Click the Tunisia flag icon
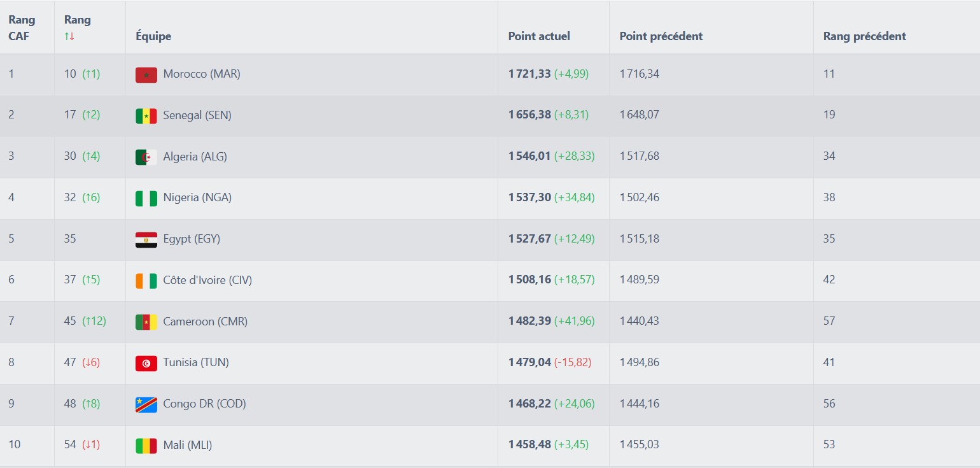The image size is (980, 468). pos(146,363)
